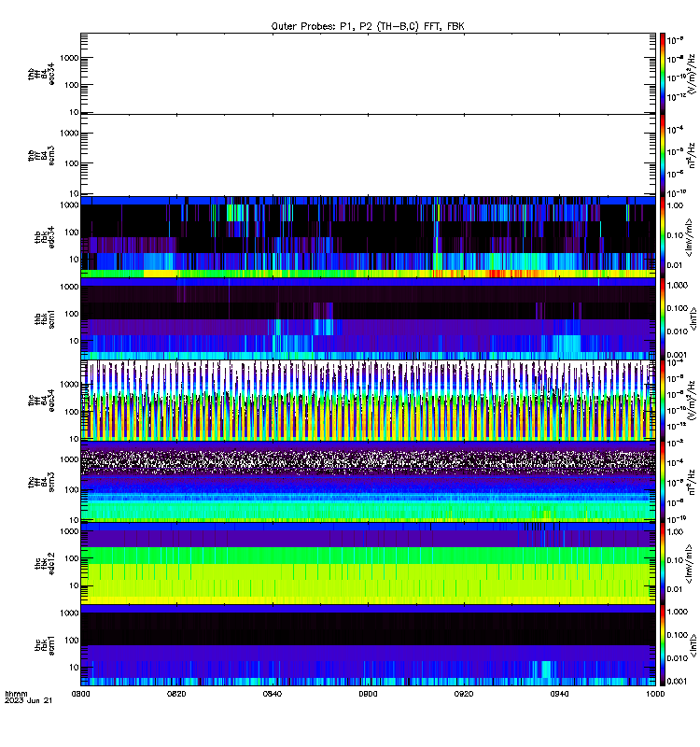Click the <|nT|> unit label beside the thb fbk scm1 color bar
700x747 pixels.
click(692, 318)
